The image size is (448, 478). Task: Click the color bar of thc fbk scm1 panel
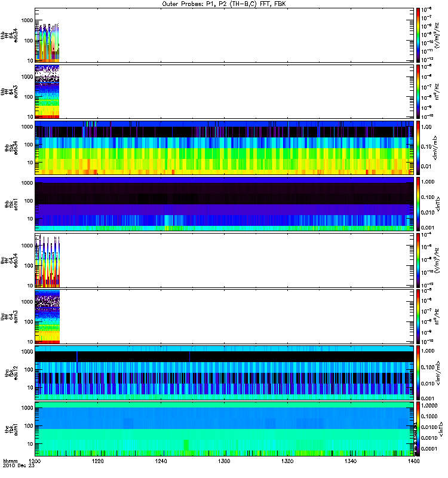(418, 429)
